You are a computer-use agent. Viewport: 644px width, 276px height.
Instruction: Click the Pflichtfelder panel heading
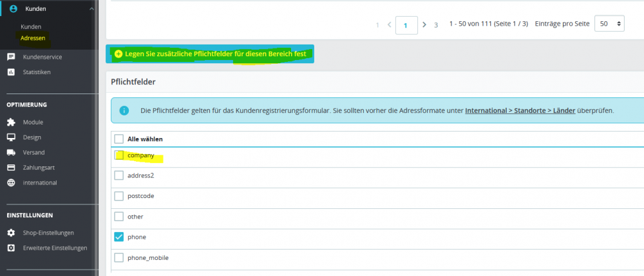click(133, 82)
